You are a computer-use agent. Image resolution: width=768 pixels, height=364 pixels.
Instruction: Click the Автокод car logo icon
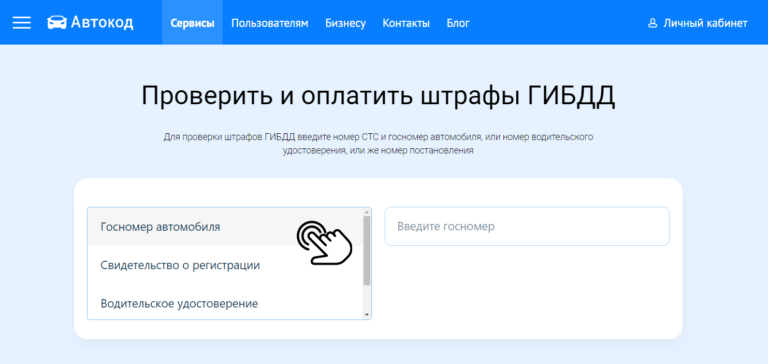pyautogui.click(x=57, y=23)
